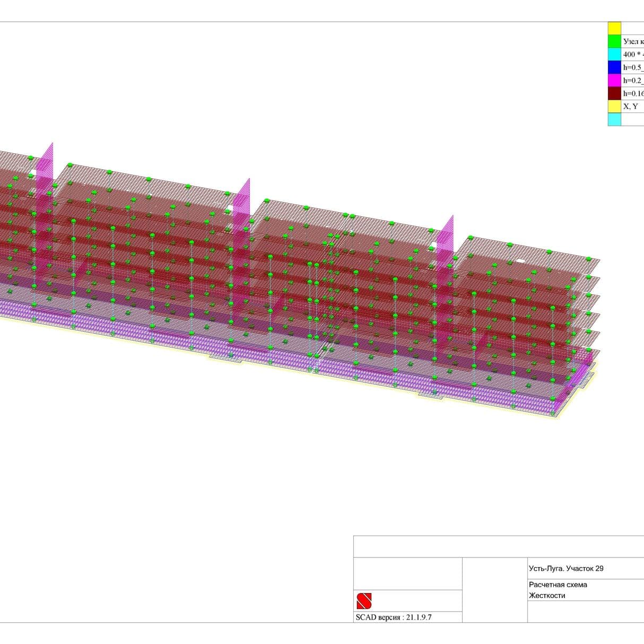The width and height of the screenshot is (644, 644).
Task: Select the h=0.2 legend label
Action: (x=633, y=80)
